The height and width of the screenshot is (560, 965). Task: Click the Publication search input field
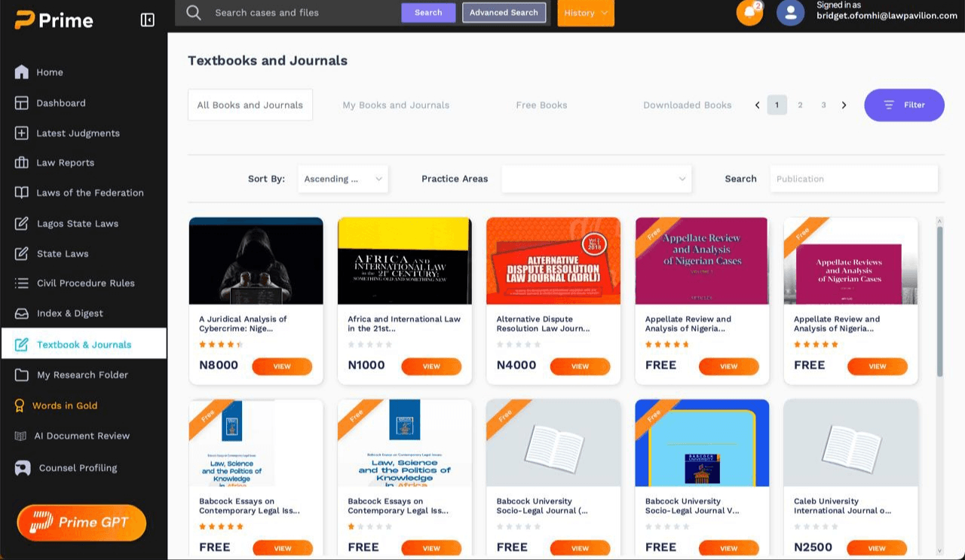coord(853,179)
